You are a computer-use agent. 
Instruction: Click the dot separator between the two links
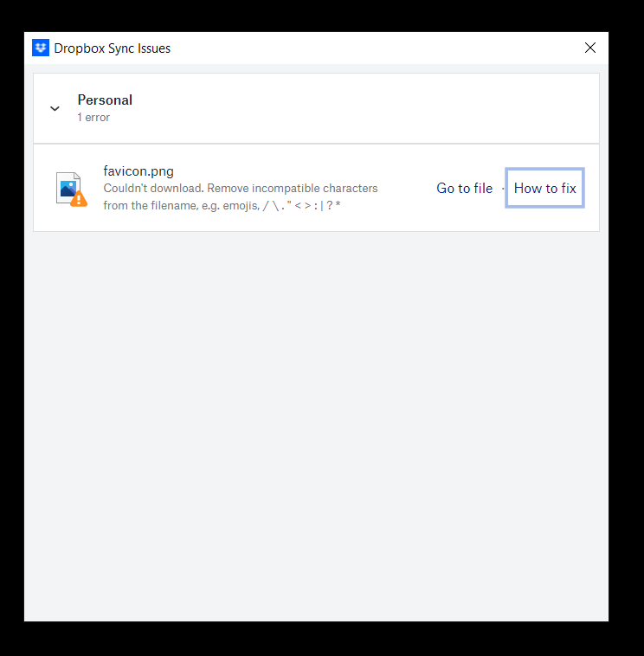tap(503, 189)
